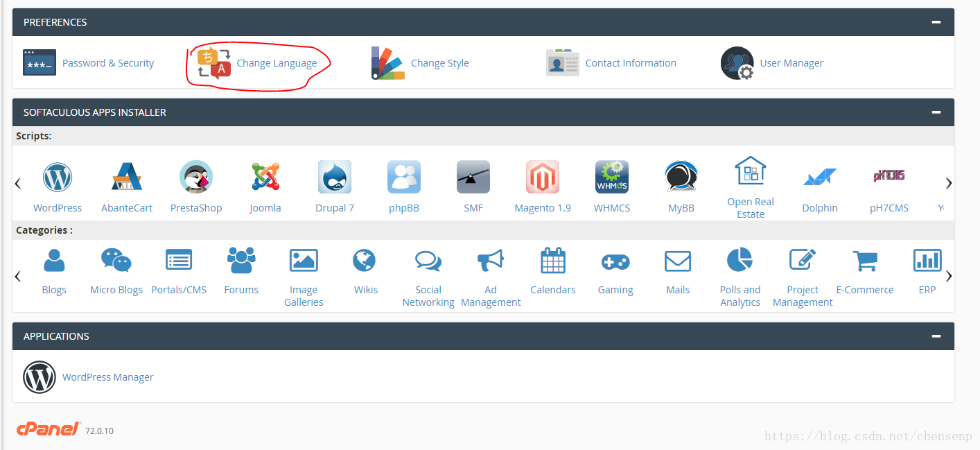Show previous scripts with left arrow
The image size is (980, 450).
[x=18, y=184]
